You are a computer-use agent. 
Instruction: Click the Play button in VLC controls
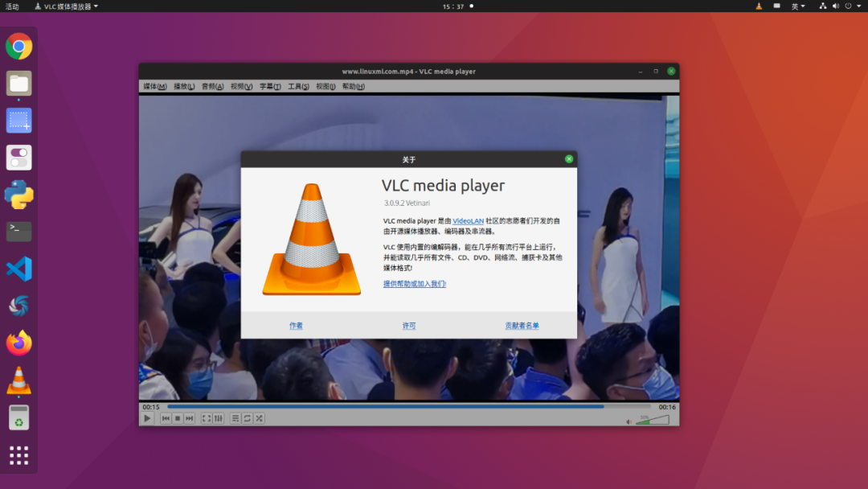coord(147,419)
